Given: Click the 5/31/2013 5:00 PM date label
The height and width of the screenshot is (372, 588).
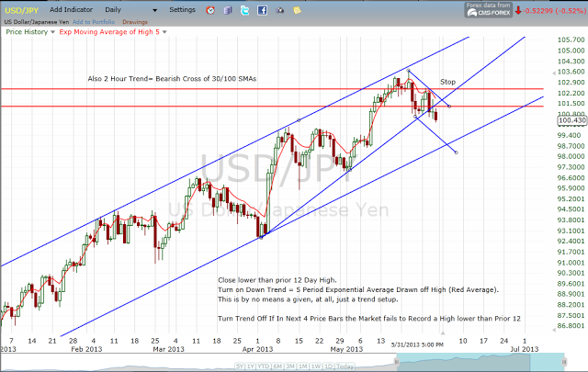Looking at the screenshot, I should coord(417,344).
